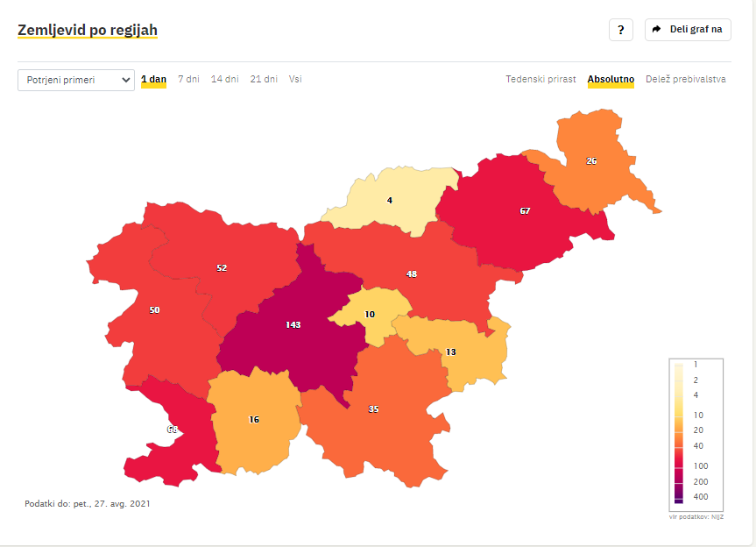This screenshot has width=756, height=547.
Task: Click the color scale legend
Action: point(696,435)
